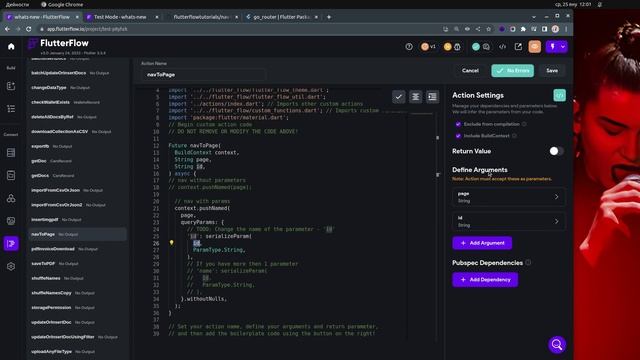
Task: Click the No Errors button
Action: (513, 71)
